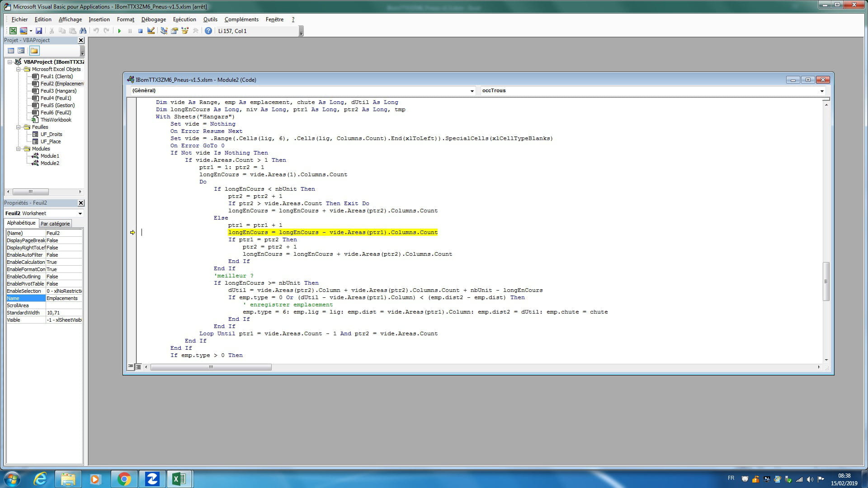Switch to Par catégorie properties tab
The width and height of the screenshot is (868, 488).
pos(55,224)
